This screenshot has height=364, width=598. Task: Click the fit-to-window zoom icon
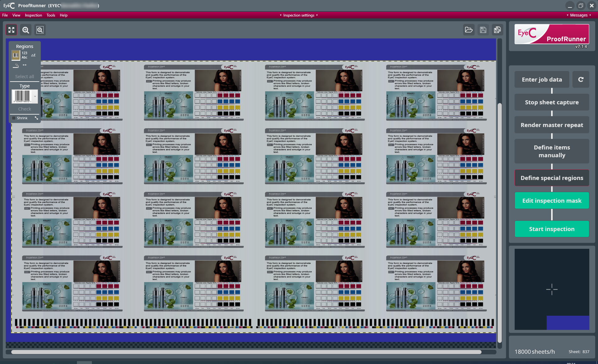click(12, 30)
